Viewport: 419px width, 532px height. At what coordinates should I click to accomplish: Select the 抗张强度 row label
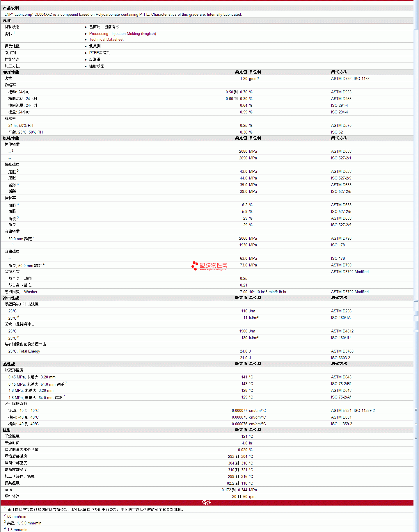coord(12,164)
